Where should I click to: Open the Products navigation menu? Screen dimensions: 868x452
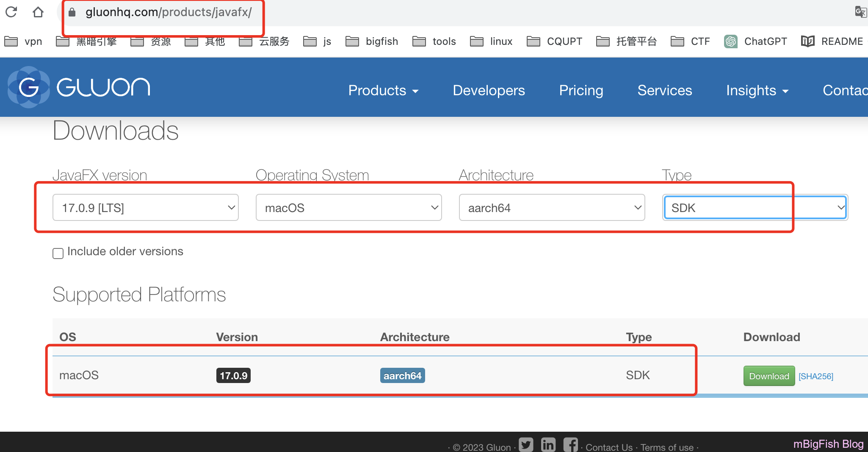(x=383, y=91)
